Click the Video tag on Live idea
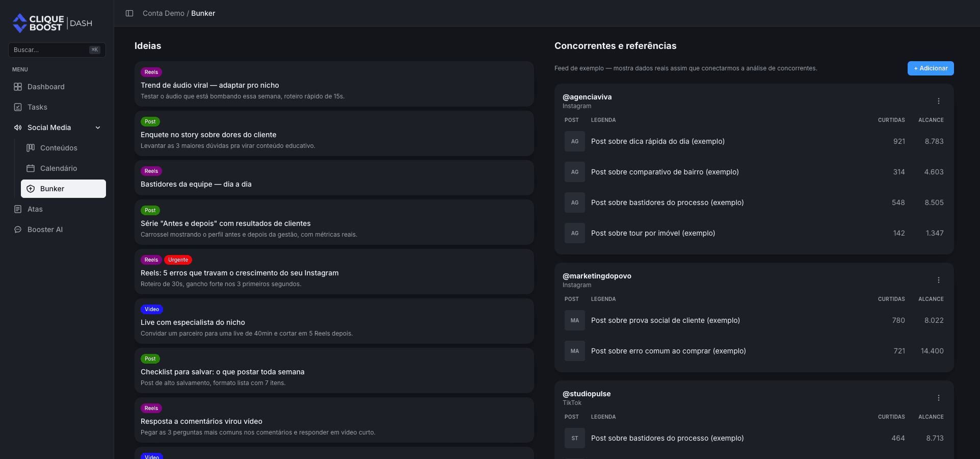The width and height of the screenshot is (980, 459). tap(152, 309)
